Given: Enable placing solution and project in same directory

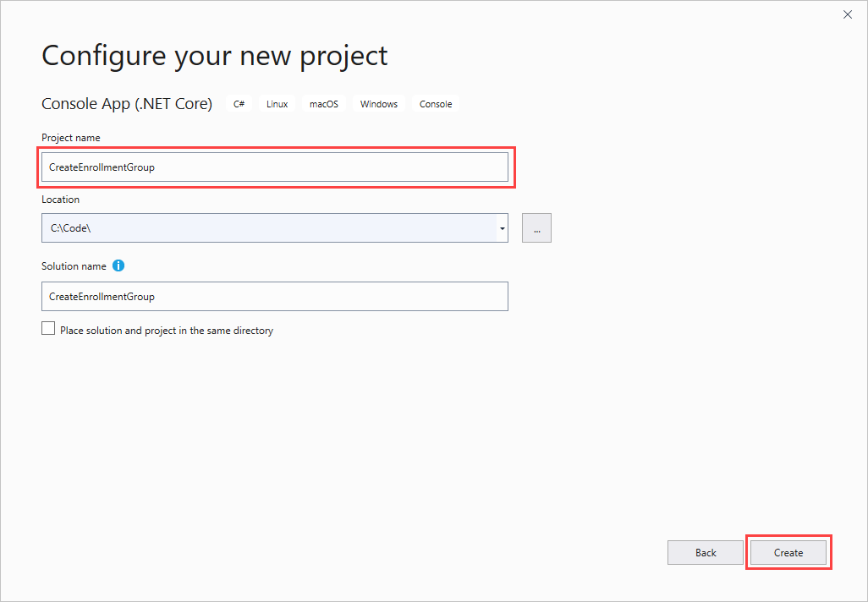Looking at the screenshot, I should [x=48, y=329].
